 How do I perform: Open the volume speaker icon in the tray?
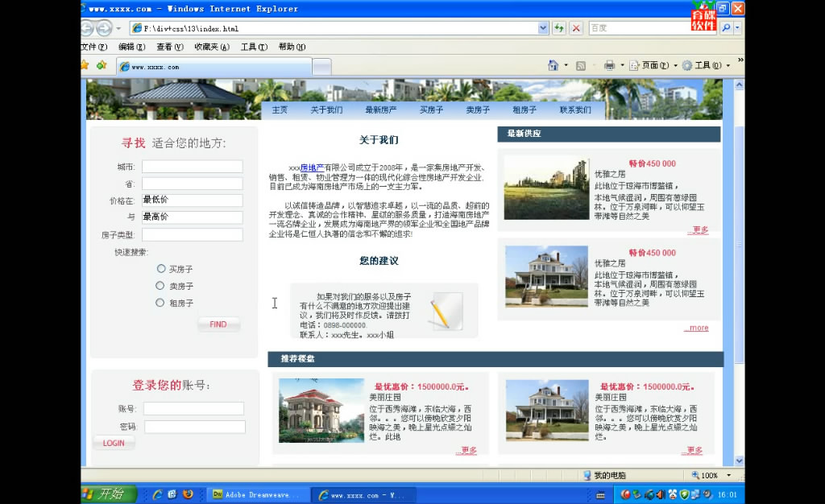(x=661, y=494)
